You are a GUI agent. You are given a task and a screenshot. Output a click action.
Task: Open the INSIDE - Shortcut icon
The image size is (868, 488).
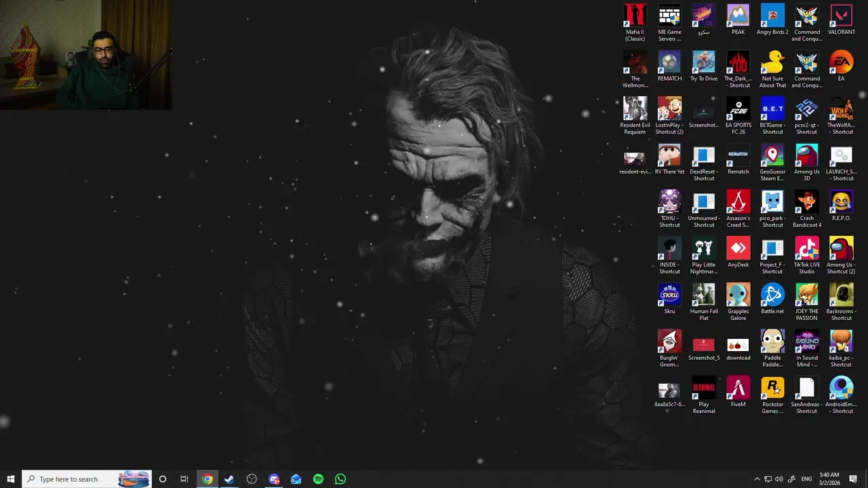click(669, 255)
